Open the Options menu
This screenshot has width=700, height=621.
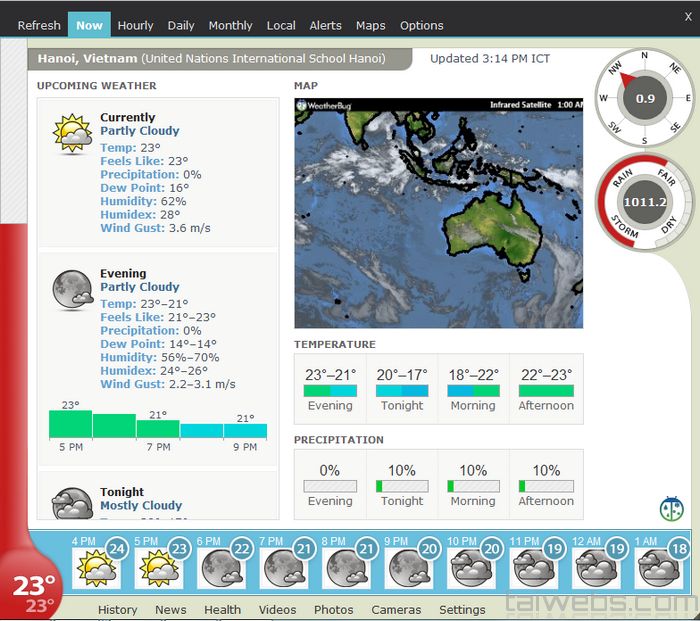pos(421,25)
